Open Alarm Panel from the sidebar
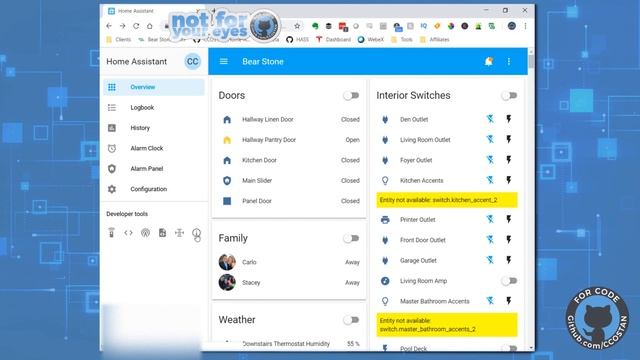640x360 pixels. 153,169
